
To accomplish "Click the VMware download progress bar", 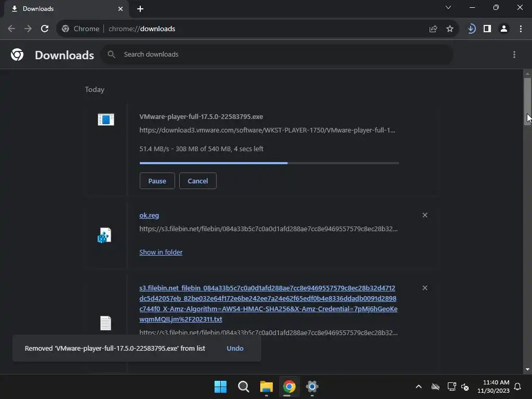I will (269, 163).
